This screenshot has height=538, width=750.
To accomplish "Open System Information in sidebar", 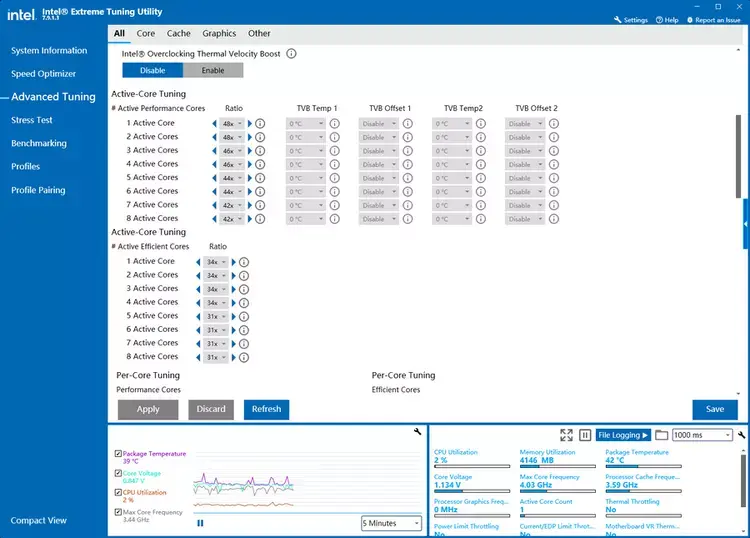I will point(49,50).
